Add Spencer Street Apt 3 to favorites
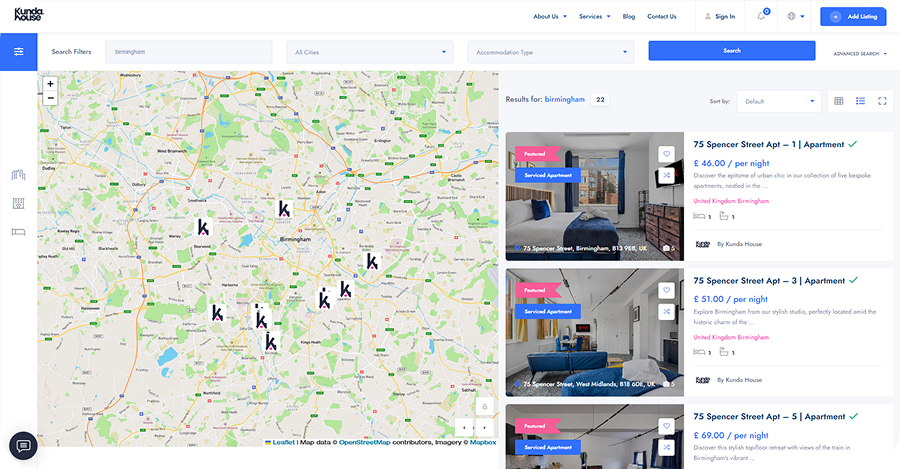 click(x=666, y=290)
